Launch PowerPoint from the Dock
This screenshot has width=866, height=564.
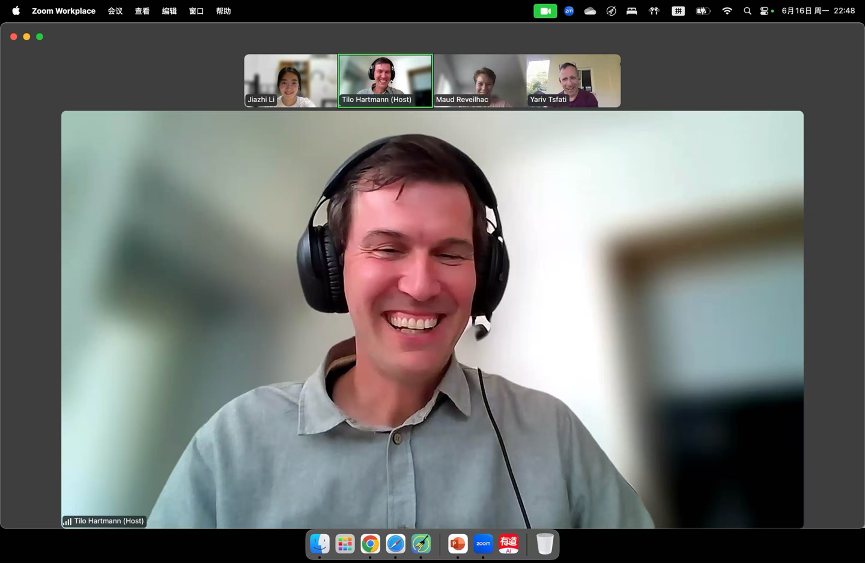pyautogui.click(x=458, y=544)
